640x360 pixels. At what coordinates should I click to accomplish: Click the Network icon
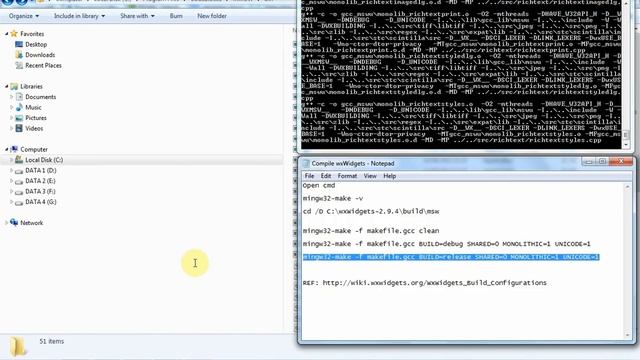click(14, 222)
